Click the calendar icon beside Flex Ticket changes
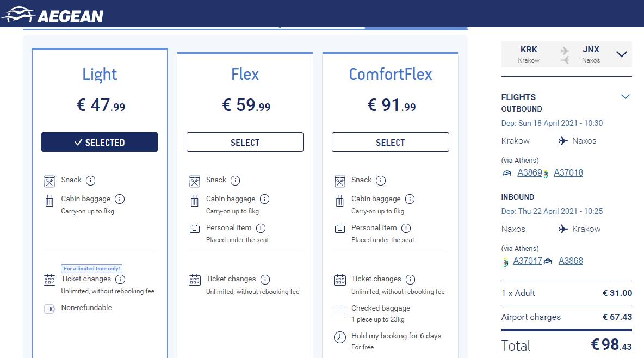The width and height of the screenshot is (644, 358). 195,280
